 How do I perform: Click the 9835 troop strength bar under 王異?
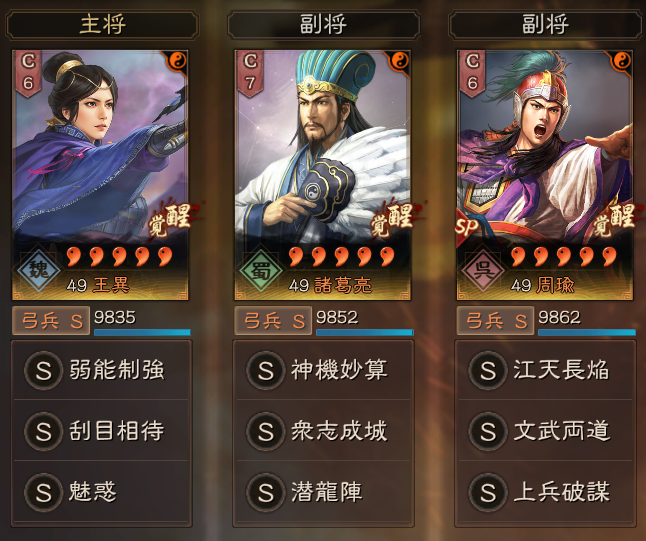pos(142,332)
